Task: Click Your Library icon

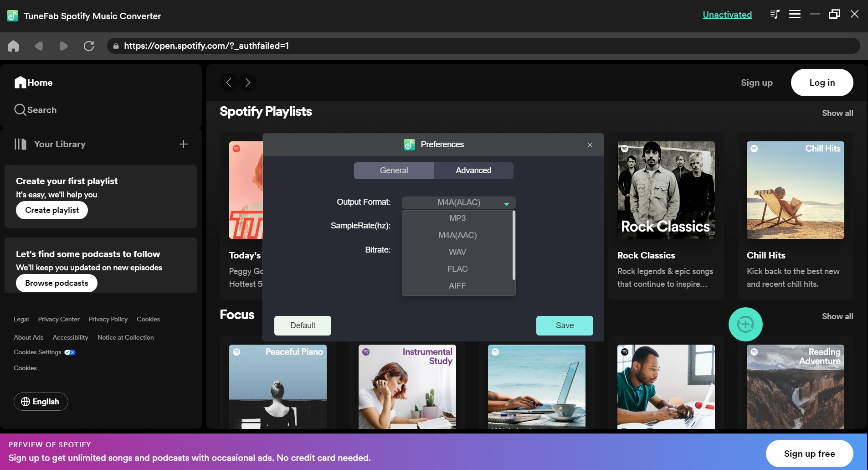Action: point(20,144)
